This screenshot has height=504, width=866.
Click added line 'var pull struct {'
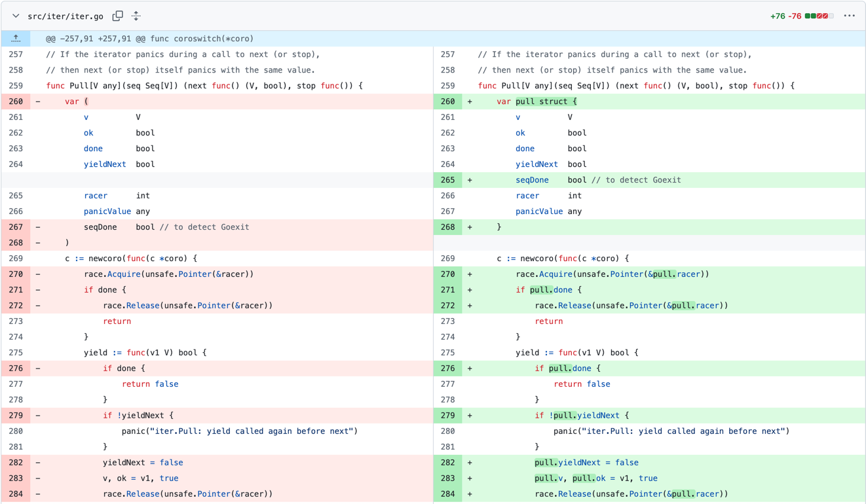[537, 101]
